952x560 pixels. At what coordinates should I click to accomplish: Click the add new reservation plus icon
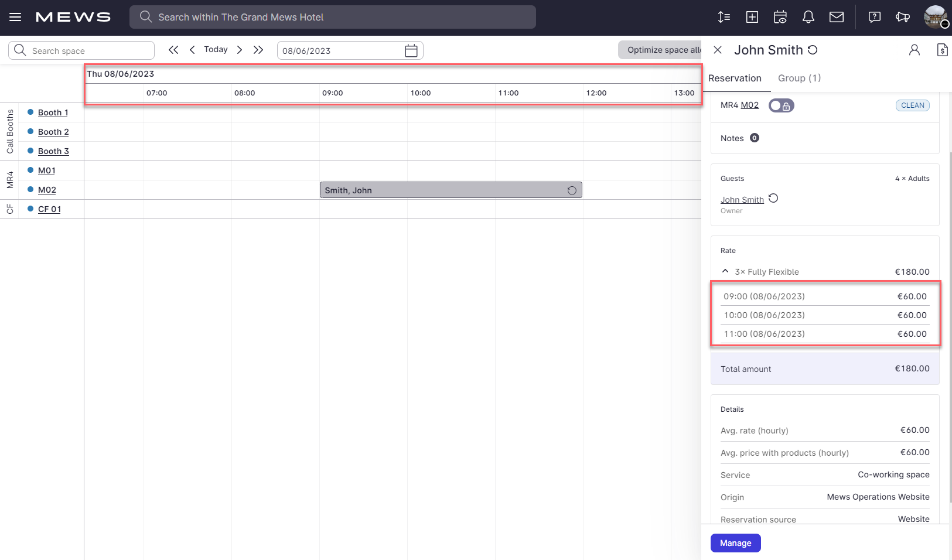pyautogui.click(x=752, y=17)
